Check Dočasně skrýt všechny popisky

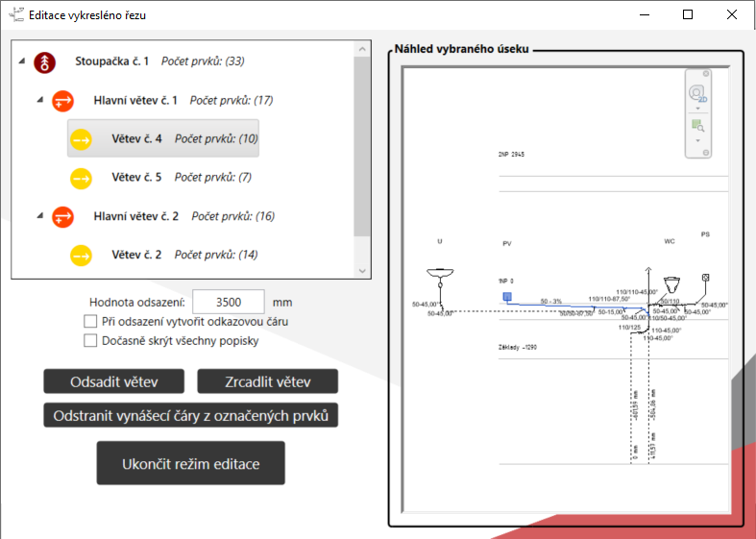(x=90, y=340)
